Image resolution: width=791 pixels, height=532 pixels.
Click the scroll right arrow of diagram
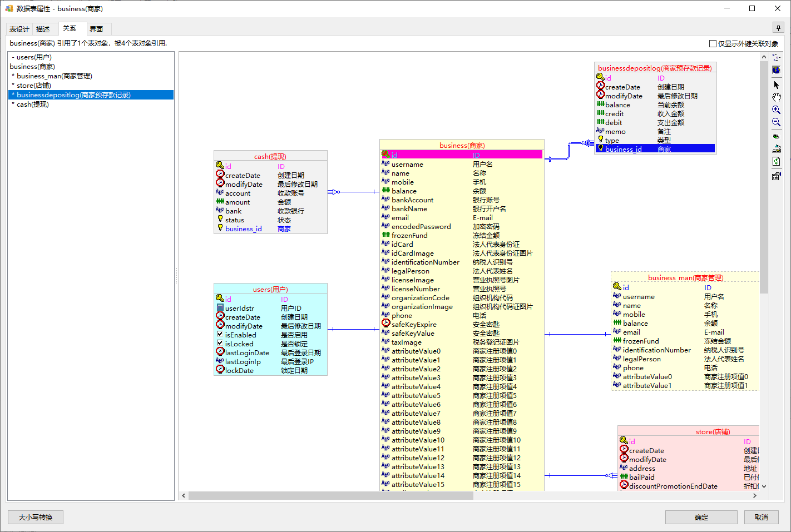click(755, 495)
